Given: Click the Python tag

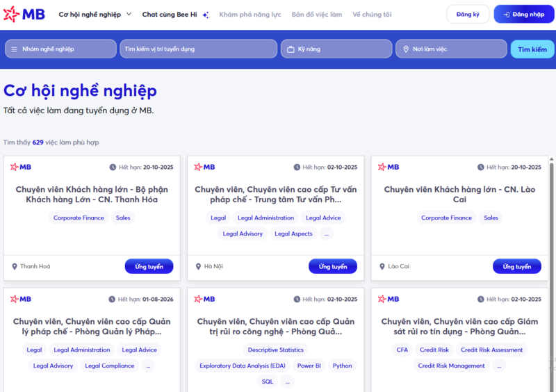Looking at the screenshot, I should click(x=342, y=366).
